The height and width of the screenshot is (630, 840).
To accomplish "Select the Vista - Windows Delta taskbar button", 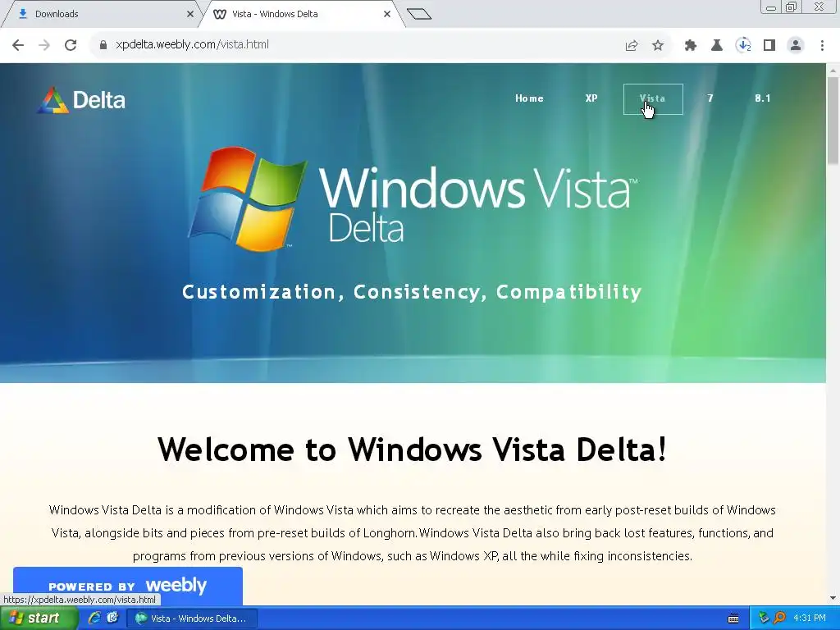I will [x=192, y=619].
